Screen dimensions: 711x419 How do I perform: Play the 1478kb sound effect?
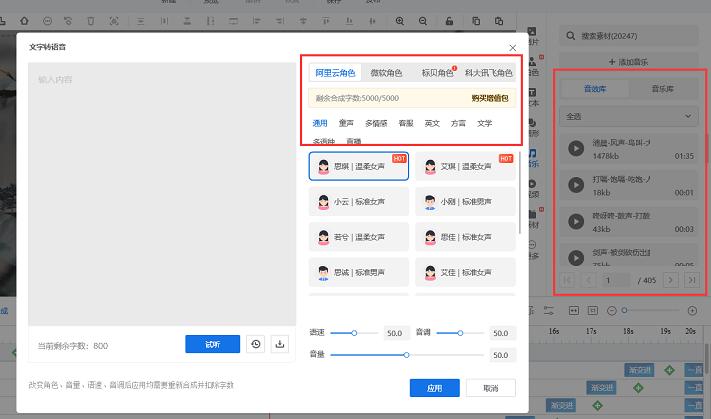pos(576,148)
